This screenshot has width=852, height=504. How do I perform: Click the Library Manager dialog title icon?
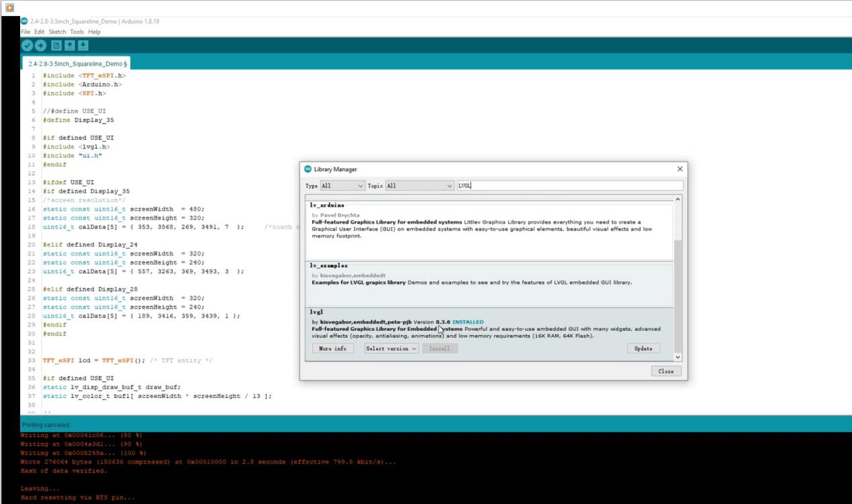click(308, 169)
